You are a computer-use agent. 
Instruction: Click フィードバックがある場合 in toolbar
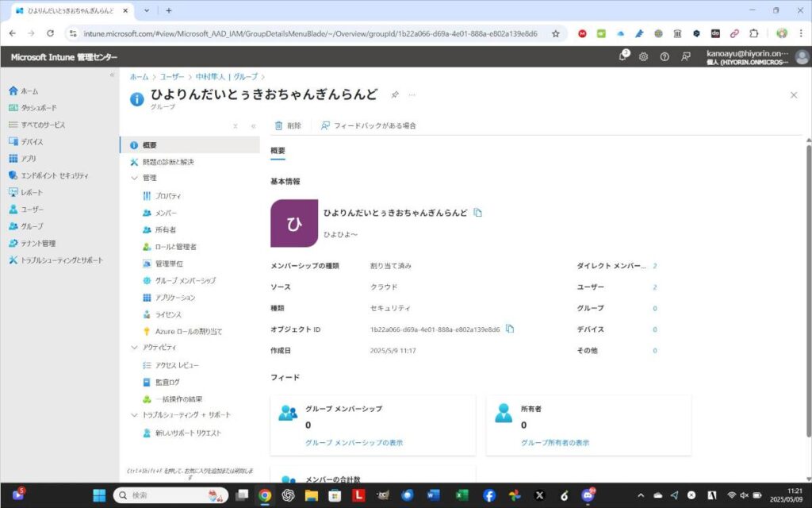[x=368, y=125]
